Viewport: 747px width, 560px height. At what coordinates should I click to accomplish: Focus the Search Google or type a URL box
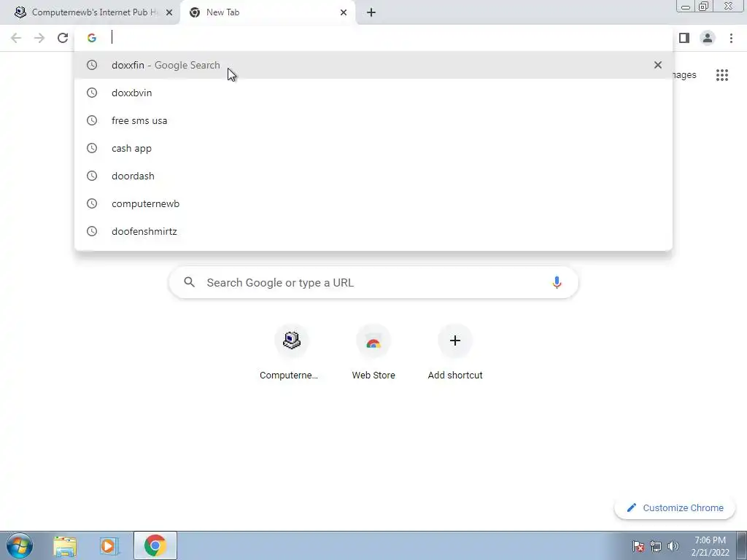coord(373,282)
